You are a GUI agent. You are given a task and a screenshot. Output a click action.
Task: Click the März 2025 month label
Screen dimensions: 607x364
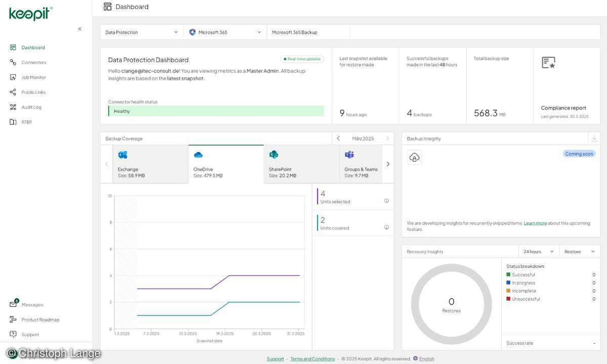pos(363,139)
